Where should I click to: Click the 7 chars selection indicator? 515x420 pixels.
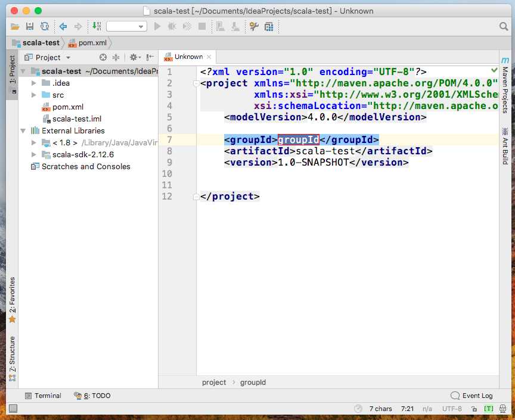tap(380, 409)
